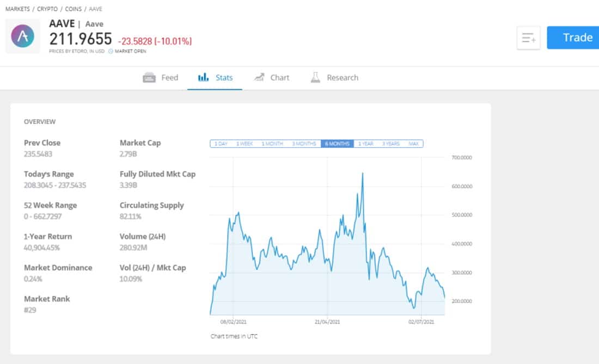Viewport: 599px width, 364px height.
Task: Click the Chart tab line-graph icon
Action: pyautogui.click(x=259, y=77)
